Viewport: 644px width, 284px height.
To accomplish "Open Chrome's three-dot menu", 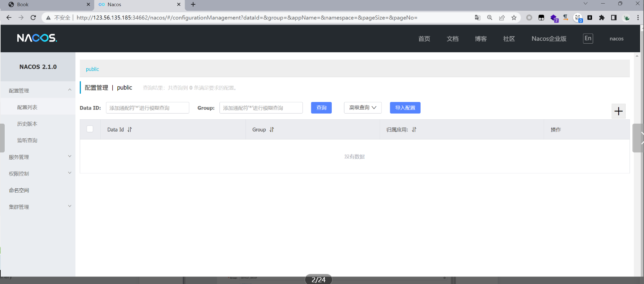I will point(638,18).
